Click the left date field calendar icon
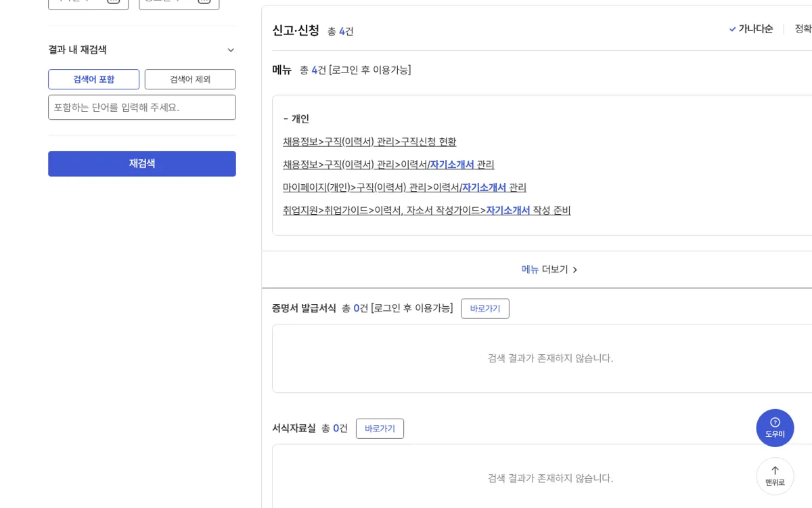 pyautogui.click(x=114, y=2)
